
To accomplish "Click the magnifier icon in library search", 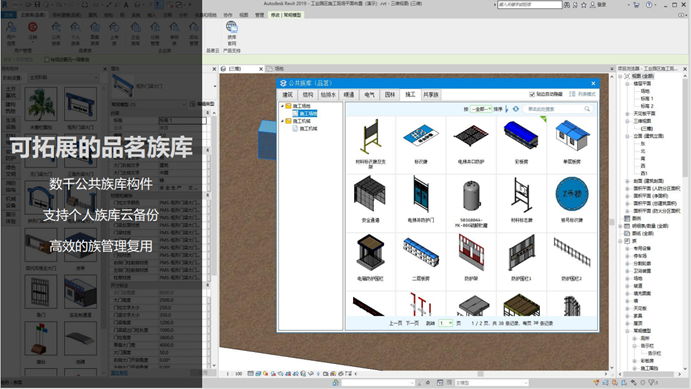I will [x=587, y=109].
